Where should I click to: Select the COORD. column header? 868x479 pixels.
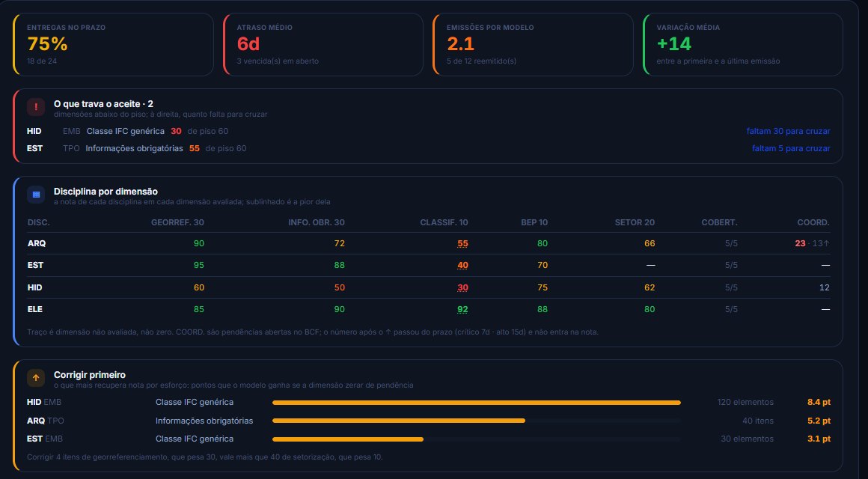[x=813, y=222]
